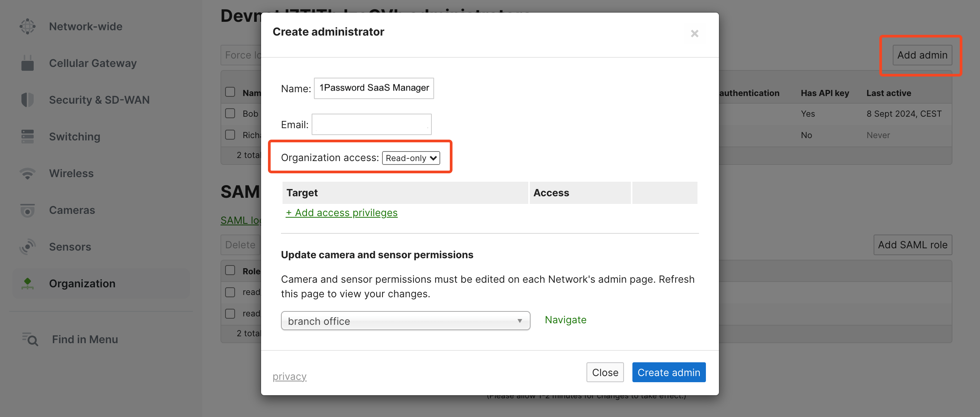Select Organization menu item
Viewport: 980px width, 417px height.
click(101, 283)
